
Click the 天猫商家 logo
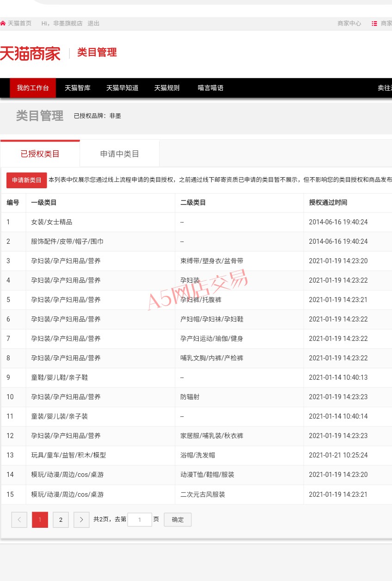tap(30, 53)
